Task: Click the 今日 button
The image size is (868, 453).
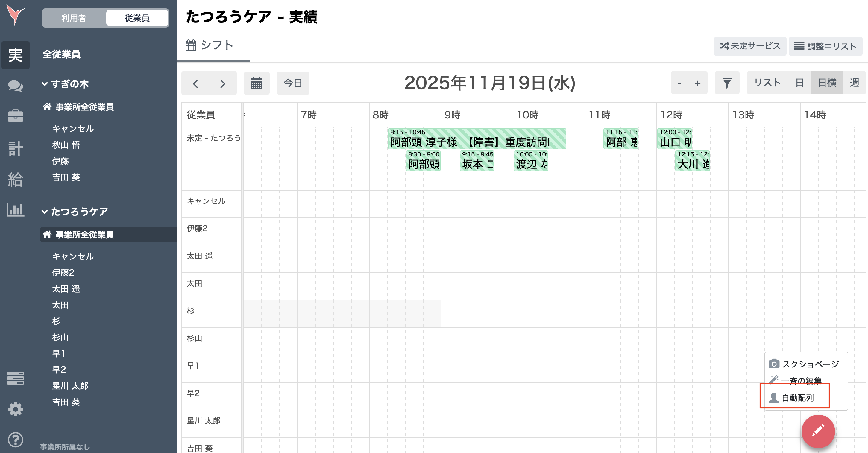Action: coord(293,83)
